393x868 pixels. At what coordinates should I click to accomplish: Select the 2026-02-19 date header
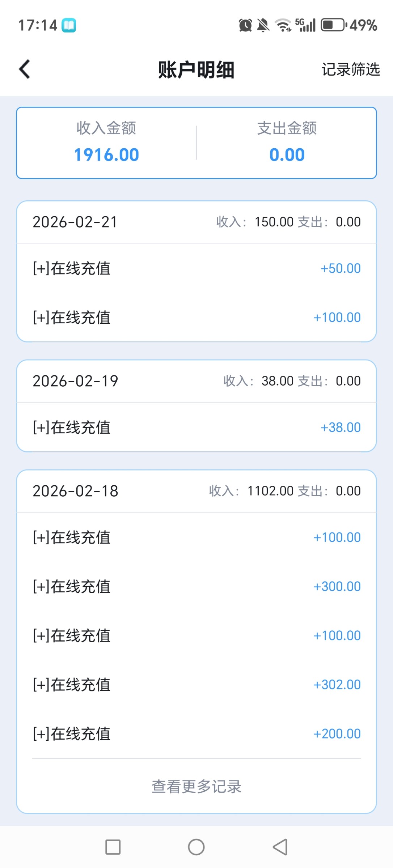[x=75, y=381]
